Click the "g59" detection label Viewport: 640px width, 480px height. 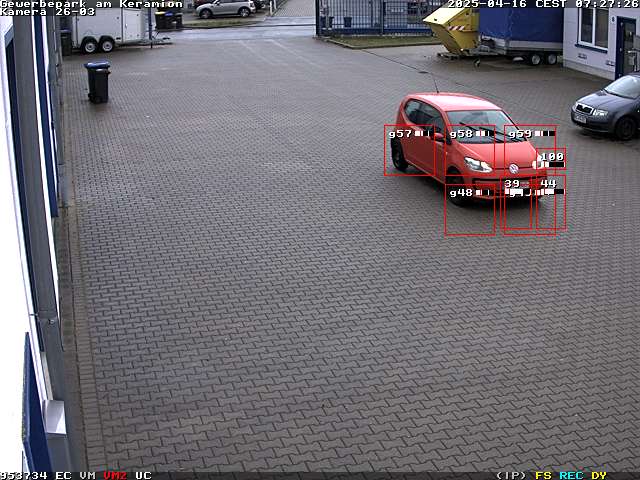pos(520,134)
